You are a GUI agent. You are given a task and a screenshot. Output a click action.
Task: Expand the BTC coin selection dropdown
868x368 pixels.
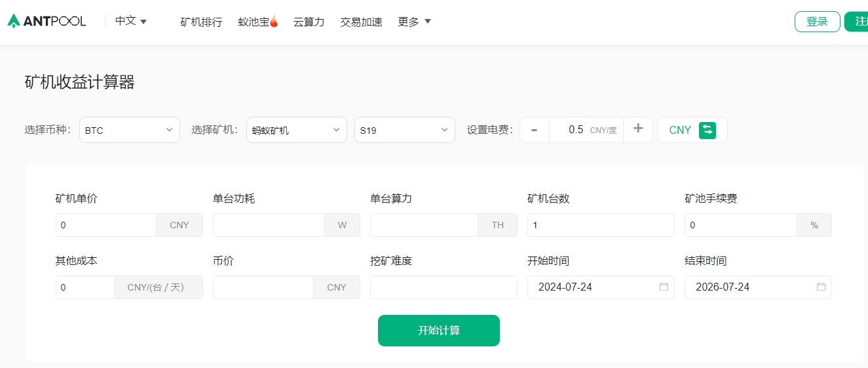pyautogui.click(x=129, y=130)
